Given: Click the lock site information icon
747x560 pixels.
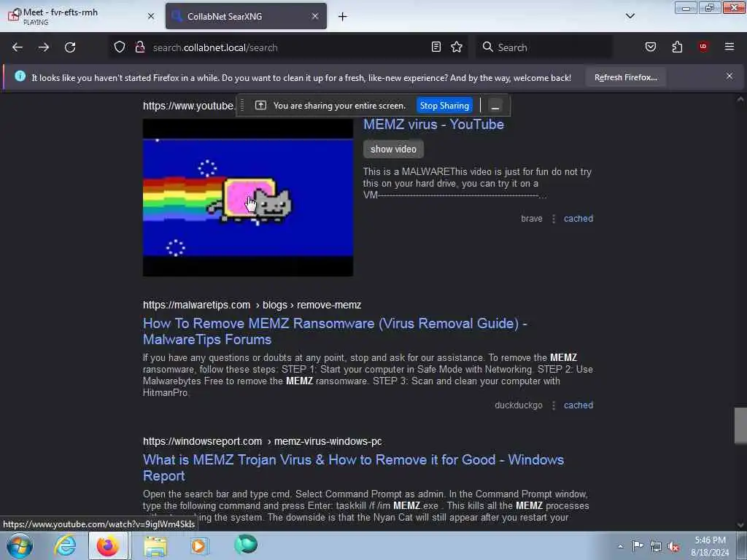Looking at the screenshot, I should (x=139, y=47).
